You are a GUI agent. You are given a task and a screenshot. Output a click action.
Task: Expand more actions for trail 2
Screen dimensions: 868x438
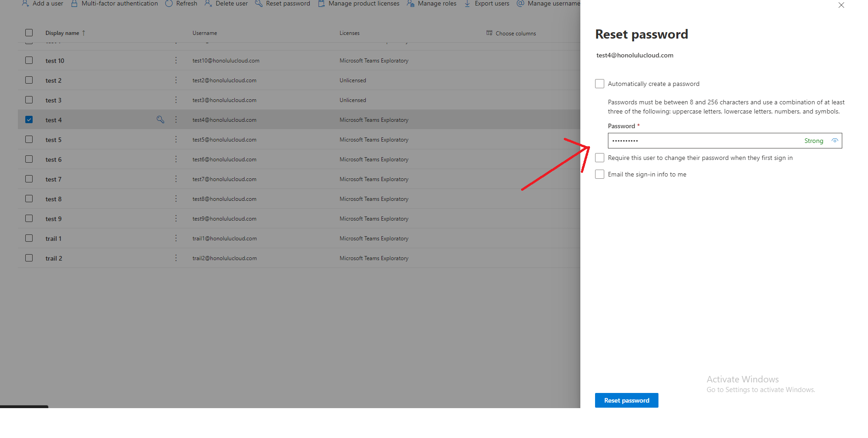pos(176,258)
